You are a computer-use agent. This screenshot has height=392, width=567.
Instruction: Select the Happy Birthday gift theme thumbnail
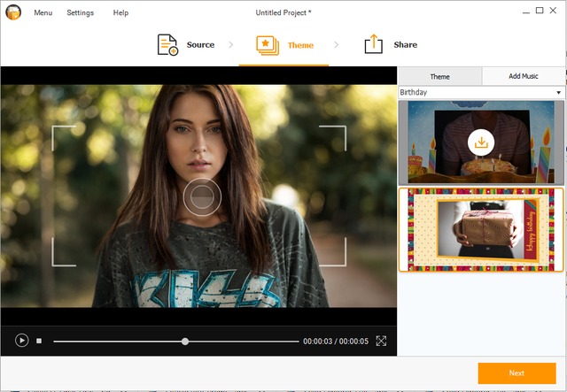click(480, 229)
